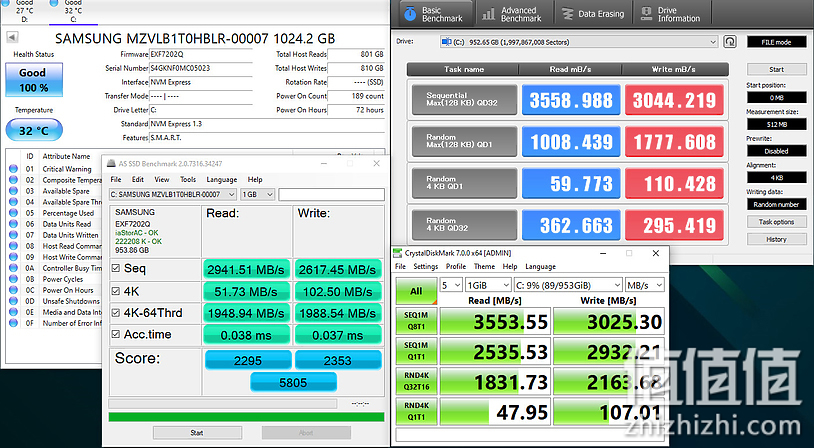Click status dot for Available Spare row 03
This screenshot has width=814, height=448.
pos(13,191)
